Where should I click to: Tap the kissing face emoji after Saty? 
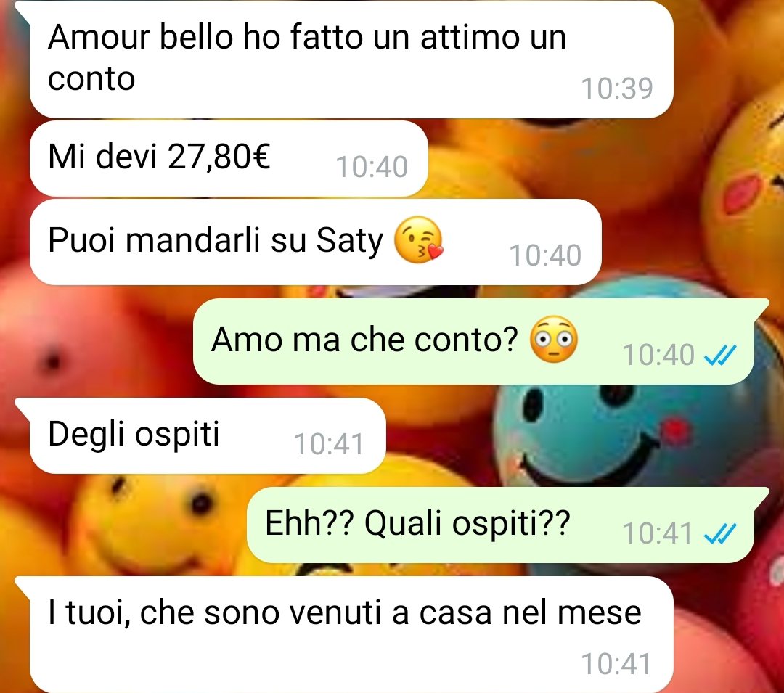coord(419,240)
